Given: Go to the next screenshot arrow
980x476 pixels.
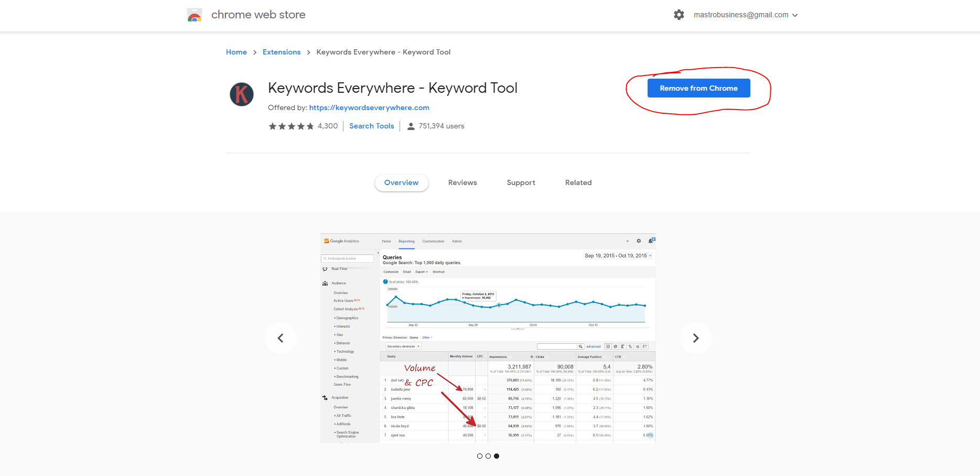Looking at the screenshot, I should (x=696, y=338).
